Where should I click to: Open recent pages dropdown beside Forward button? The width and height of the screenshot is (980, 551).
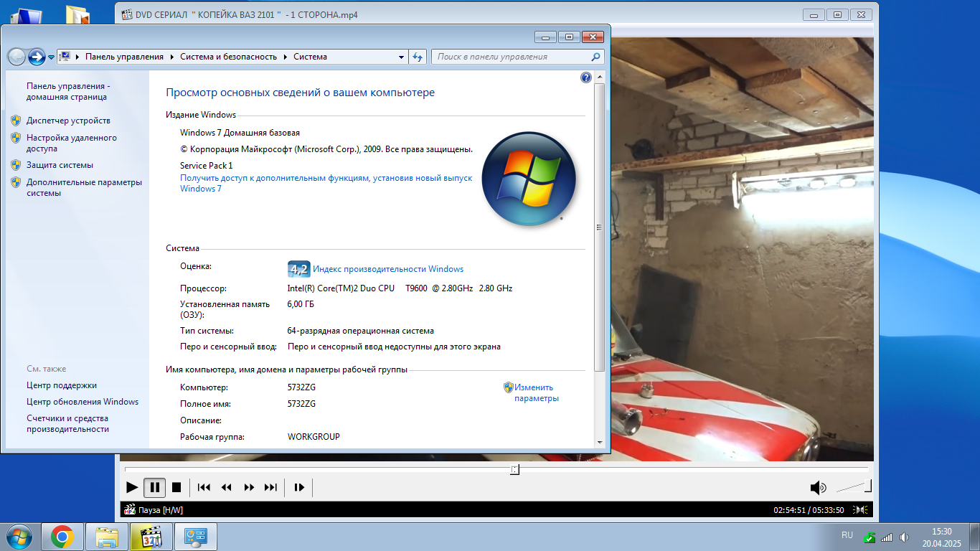51,57
